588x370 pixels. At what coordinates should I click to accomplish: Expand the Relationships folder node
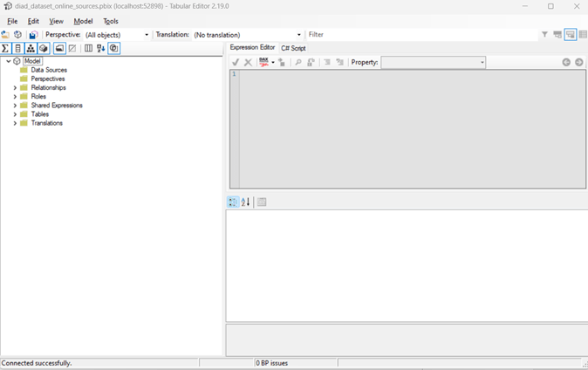click(x=15, y=88)
